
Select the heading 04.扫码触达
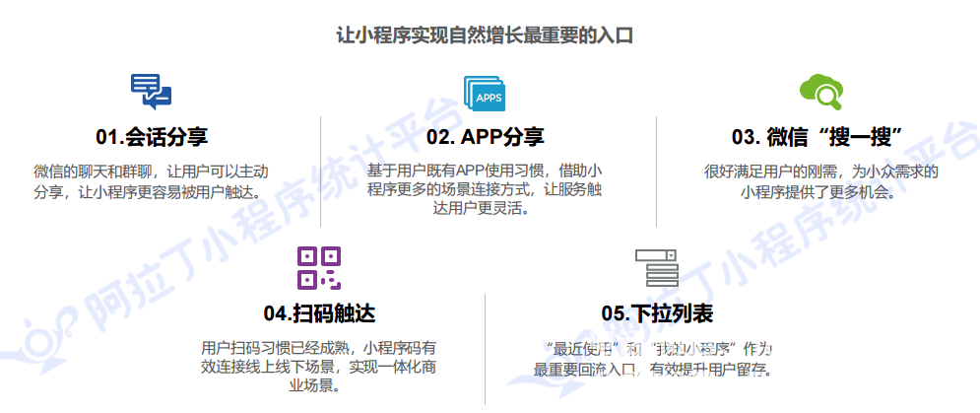coord(319,313)
